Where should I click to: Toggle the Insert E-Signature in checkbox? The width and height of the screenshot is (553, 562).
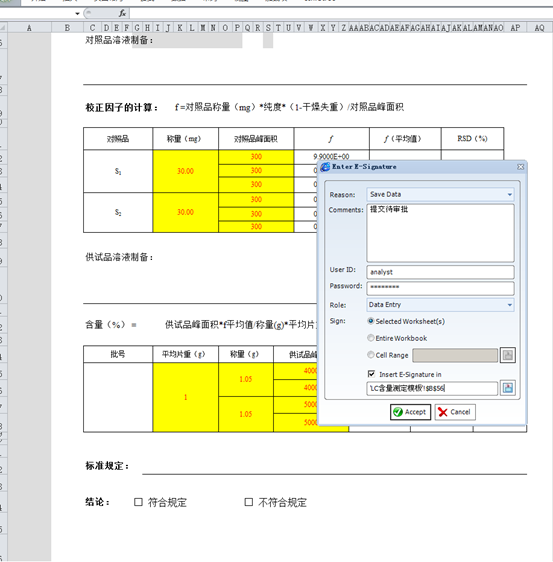pos(372,374)
